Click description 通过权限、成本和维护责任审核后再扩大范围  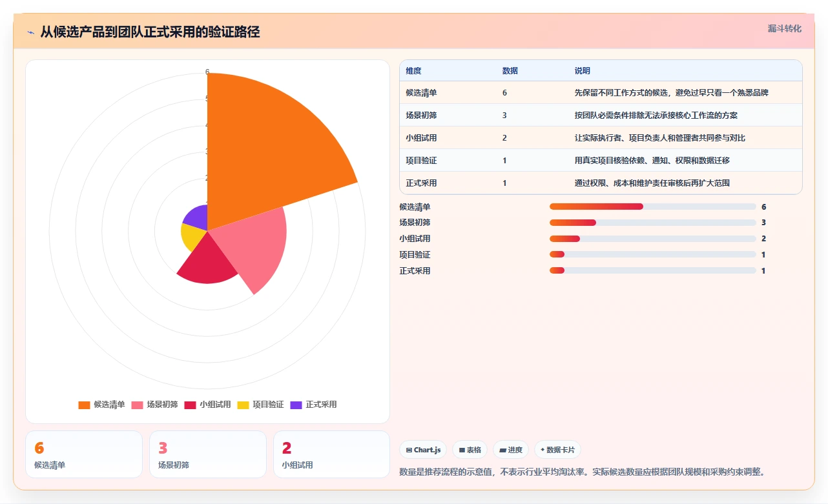tap(652, 183)
